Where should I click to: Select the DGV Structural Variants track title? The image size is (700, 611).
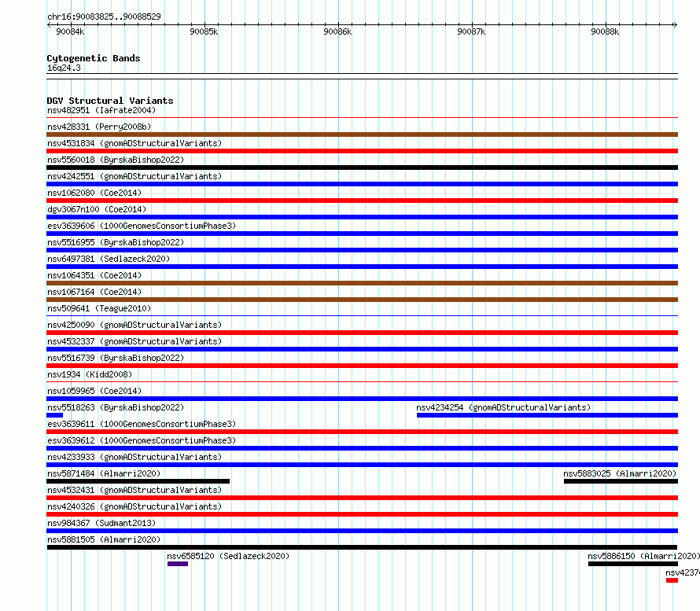(110, 101)
